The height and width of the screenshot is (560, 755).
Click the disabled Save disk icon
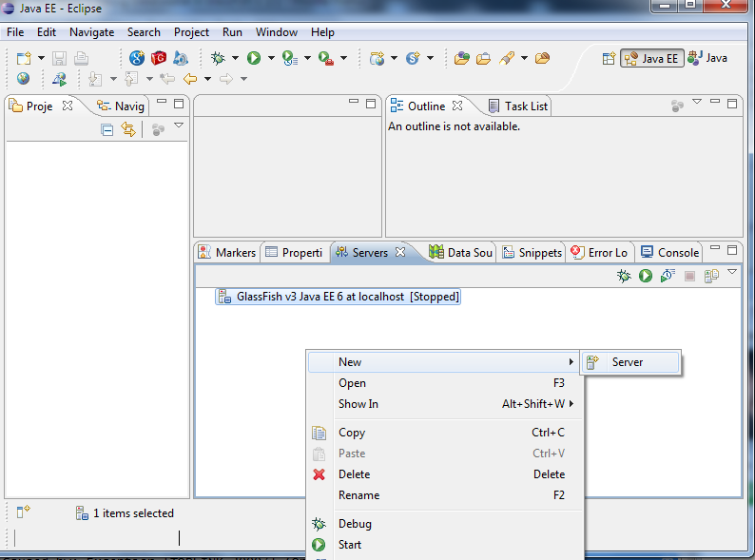[59, 58]
